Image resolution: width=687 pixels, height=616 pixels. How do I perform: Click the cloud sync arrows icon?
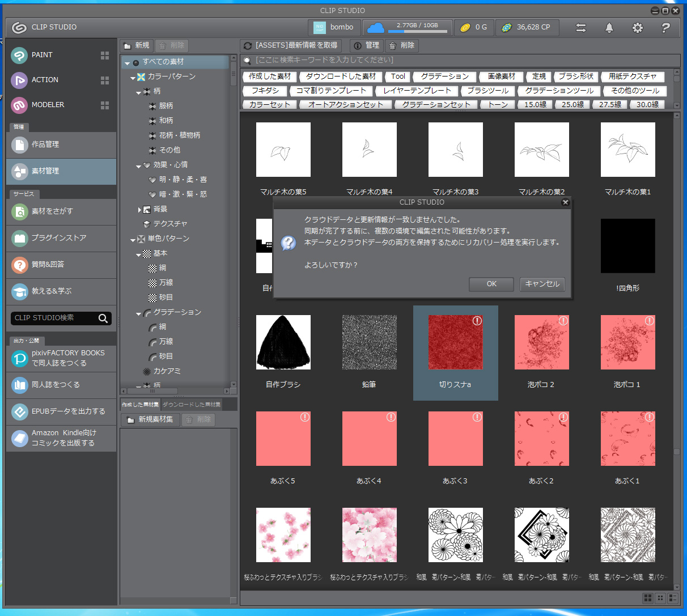click(x=581, y=27)
